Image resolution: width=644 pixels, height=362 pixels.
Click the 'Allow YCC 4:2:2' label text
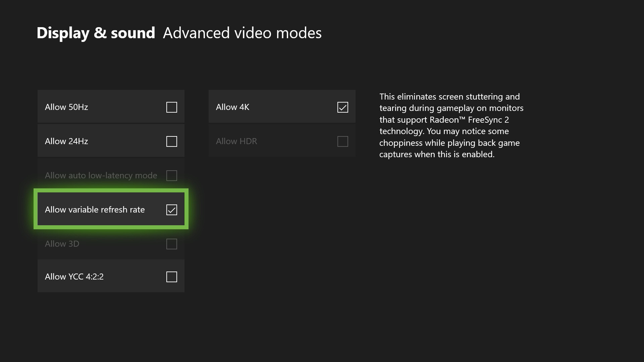74,277
